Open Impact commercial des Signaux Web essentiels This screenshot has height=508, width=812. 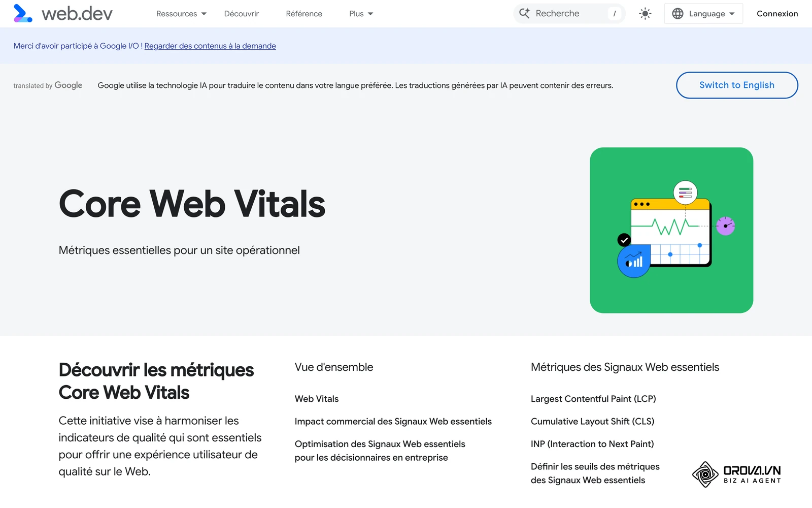coord(393,421)
